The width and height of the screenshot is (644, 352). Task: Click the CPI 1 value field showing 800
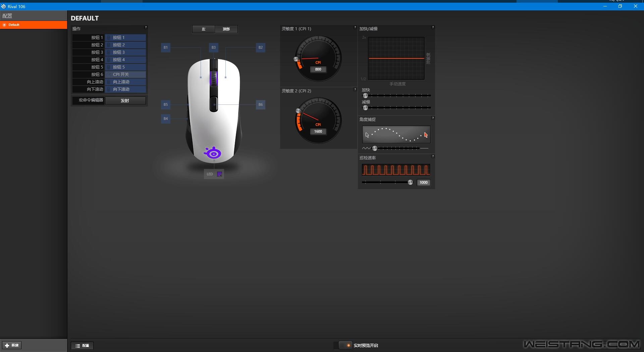[x=318, y=69]
